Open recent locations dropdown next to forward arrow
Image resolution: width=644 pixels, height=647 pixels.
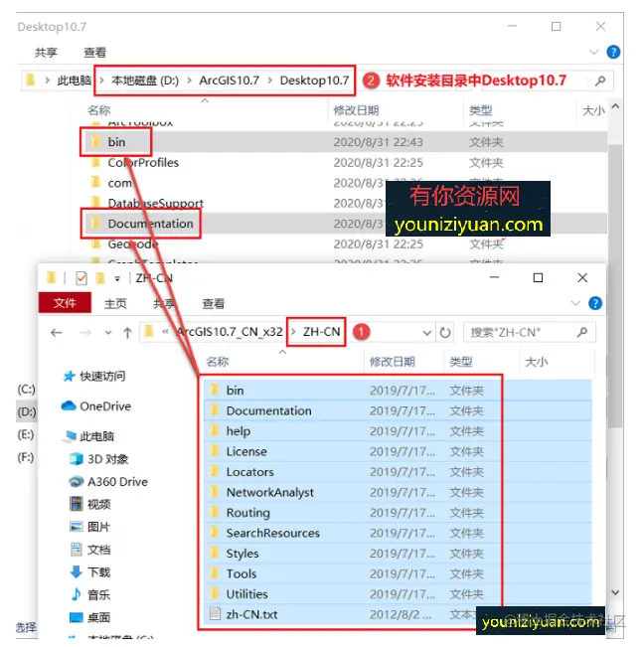pos(108,333)
